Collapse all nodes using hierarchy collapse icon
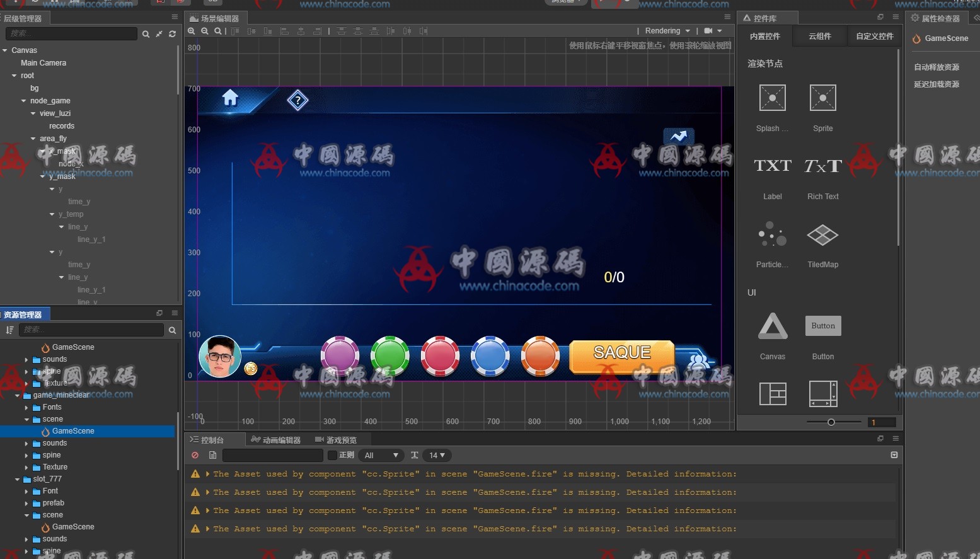 pyautogui.click(x=159, y=34)
